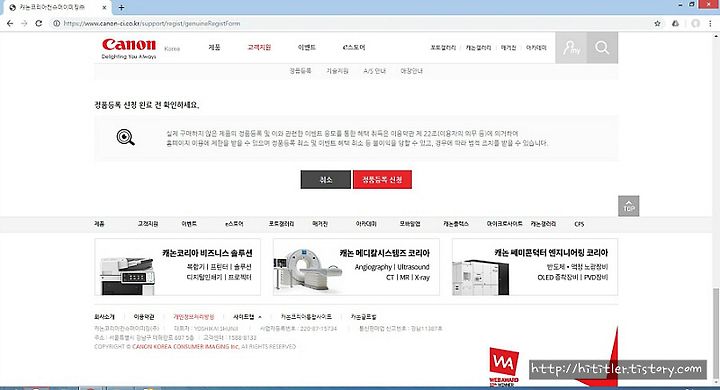720x390 pixels.
Task: Open the My page person icon
Action: click(x=571, y=48)
